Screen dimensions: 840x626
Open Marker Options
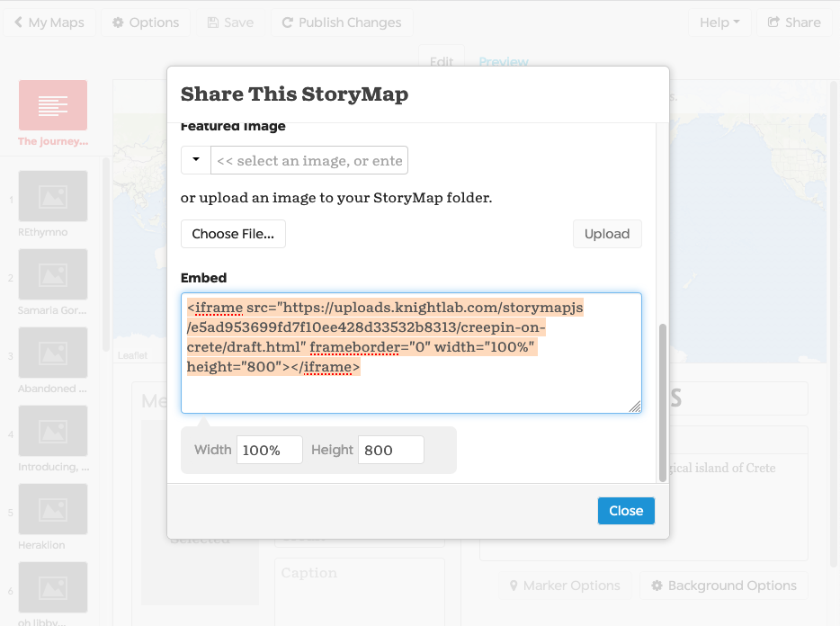pos(565,586)
